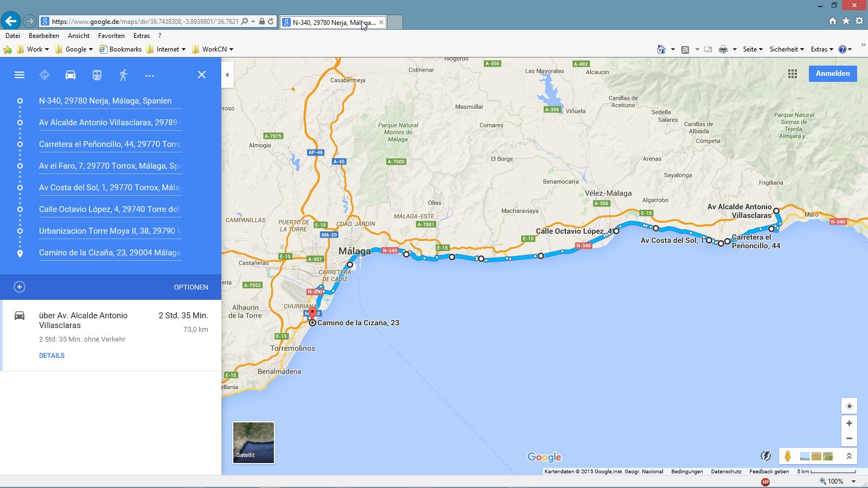Open Sicherheit command bar dropdown
This screenshot has height=488, width=868.
click(x=787, y=49)
